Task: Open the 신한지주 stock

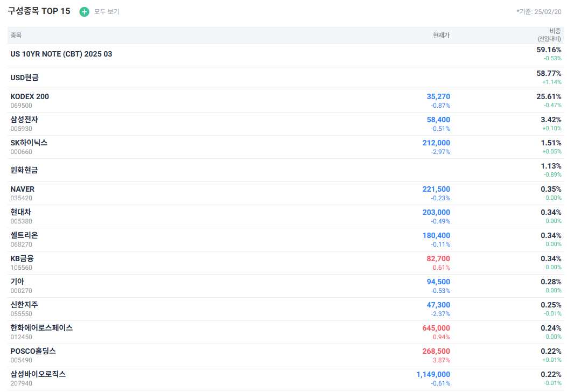Action: [x=24, y=305]
